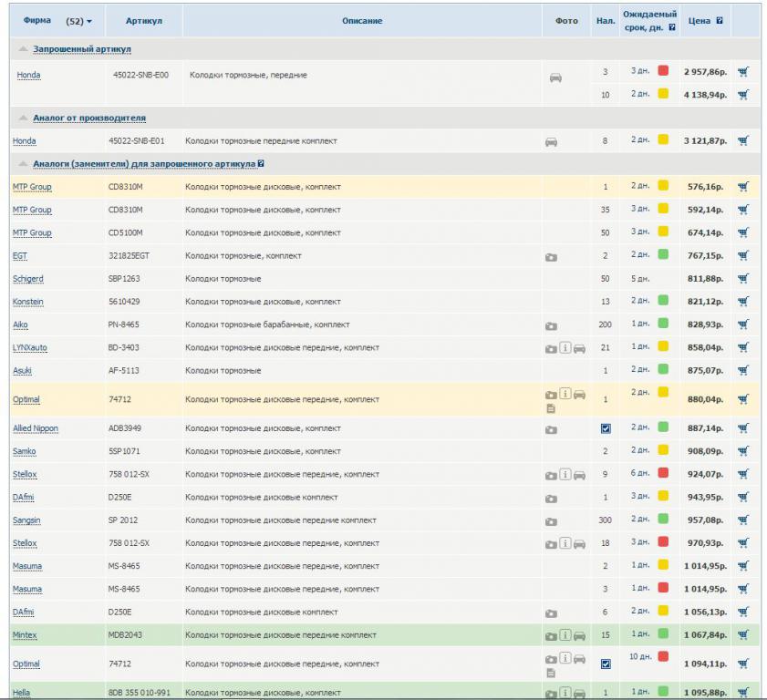Add Honda 45022-SNB-E01 to cart
Viewport: 767px width, 700px height.
point(742,140)
